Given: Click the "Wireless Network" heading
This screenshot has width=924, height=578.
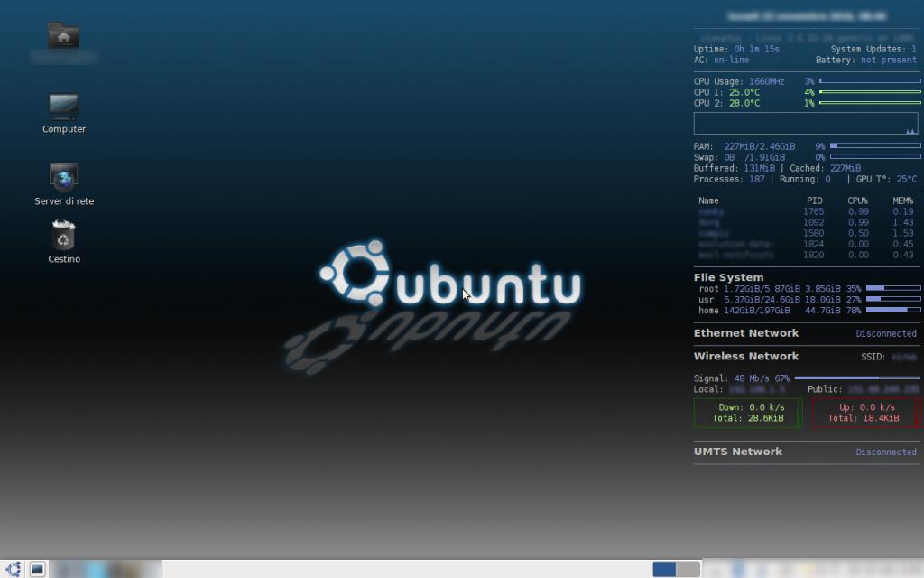Looking at the screenshot, I should [746, 356].
